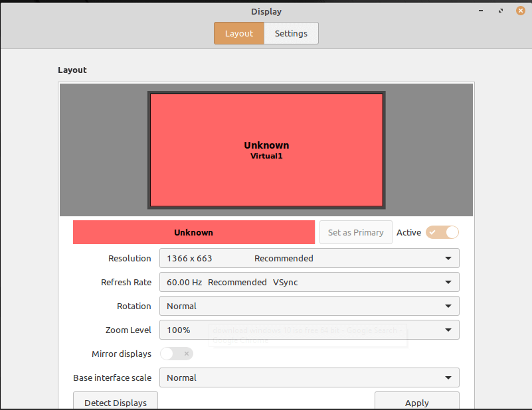532x410 pixels.
Task: Click the Detect Displays button
Action: click(115, 402)
